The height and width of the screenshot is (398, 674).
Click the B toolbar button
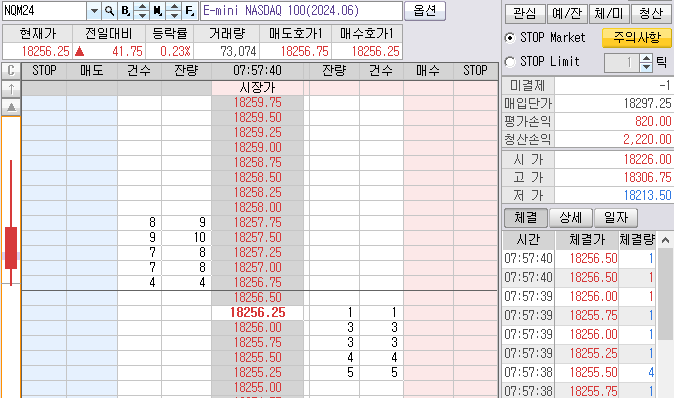coord(125,11)
